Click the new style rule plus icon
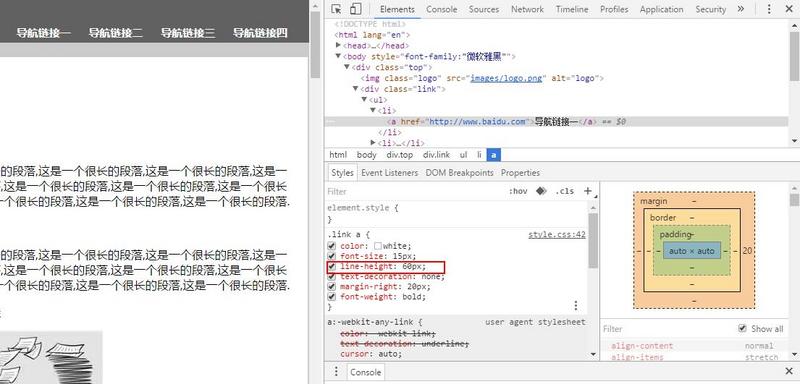Screen dimensions: 800x384 [588, 191]
